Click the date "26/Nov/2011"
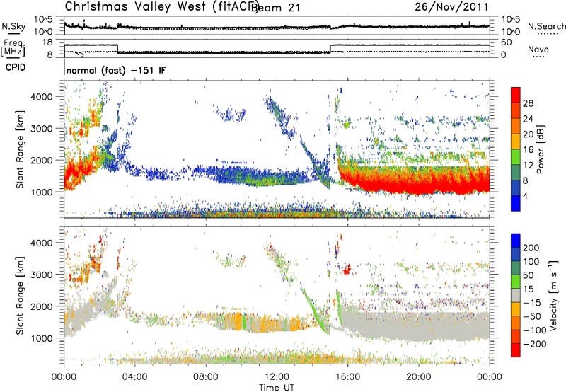566x392 pixels. click(451, 7)
